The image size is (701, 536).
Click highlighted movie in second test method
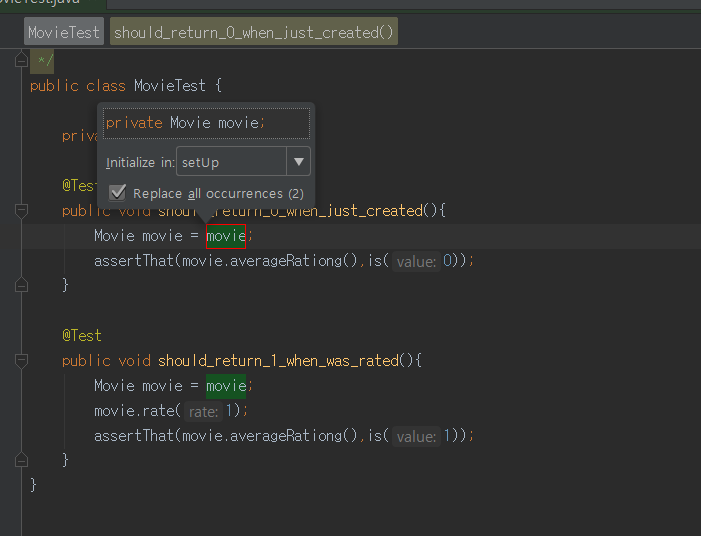pyautogui.click(x=226, y=386)
